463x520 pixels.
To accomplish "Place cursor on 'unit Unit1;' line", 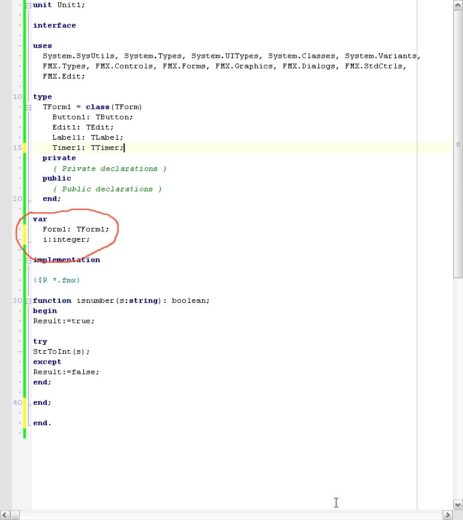I will tap(59, 5).
